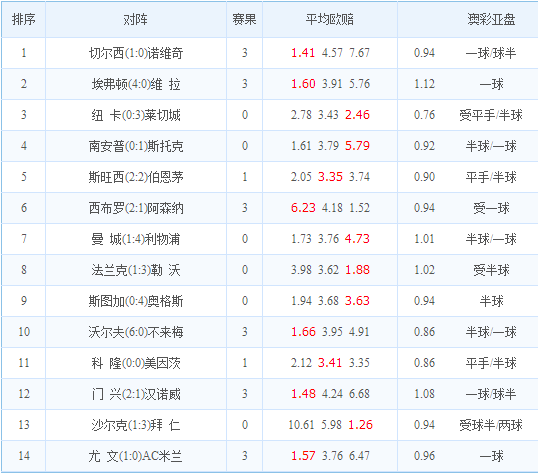Click rank number 10
538x473 pixels.
tap(24, 332)
